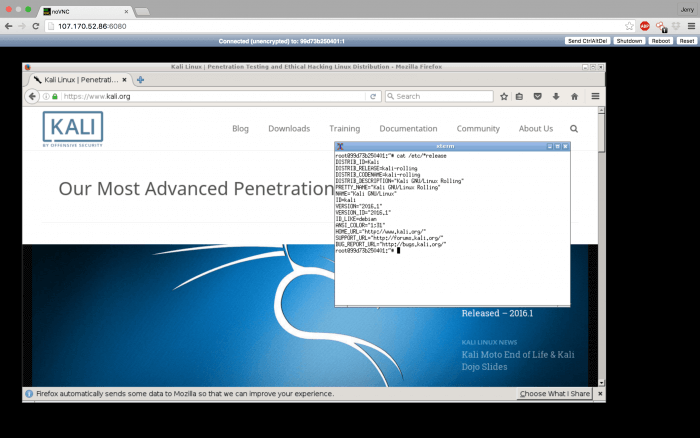700x438 pixels.
Task: Open the About Us menu on Kali site
Action: pos(536,129)
